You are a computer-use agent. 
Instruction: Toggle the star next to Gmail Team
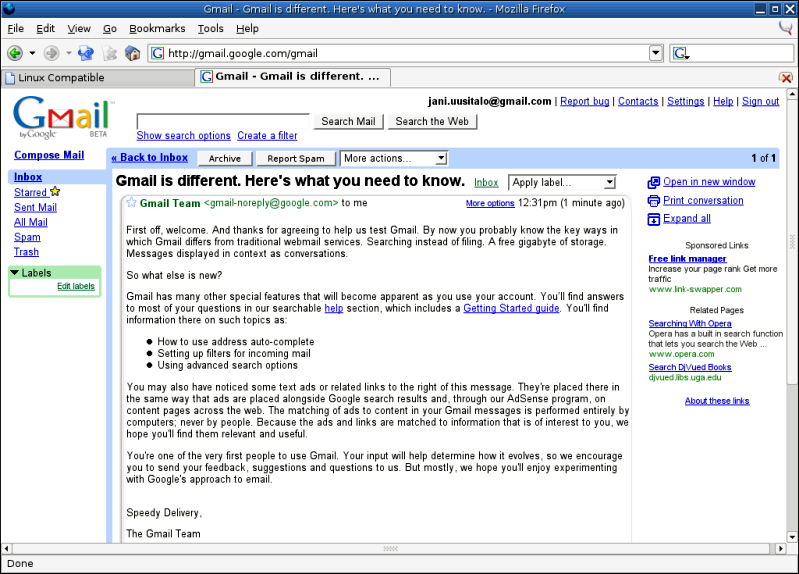131,203
